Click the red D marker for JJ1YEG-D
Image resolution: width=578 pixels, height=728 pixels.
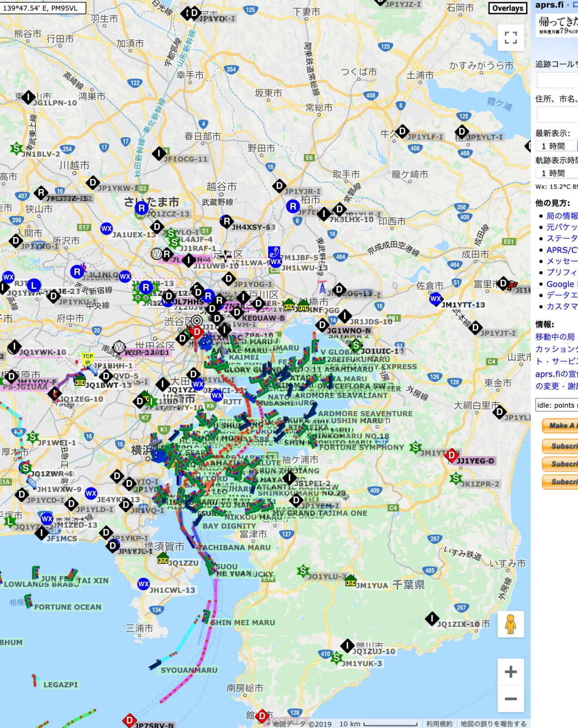pyautogui.click(x=451, y=455)
